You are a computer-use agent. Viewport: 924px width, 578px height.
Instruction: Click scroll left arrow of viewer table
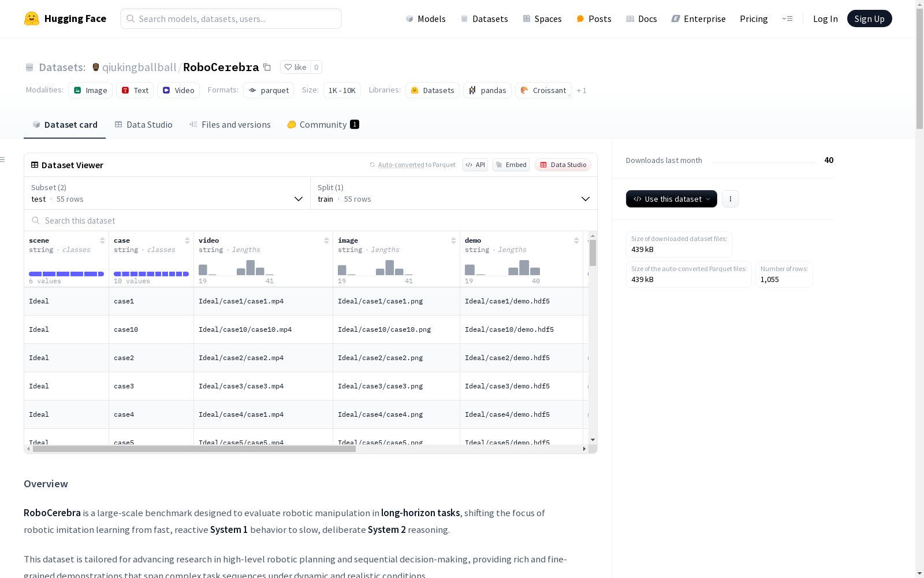[x=28, y=449]
